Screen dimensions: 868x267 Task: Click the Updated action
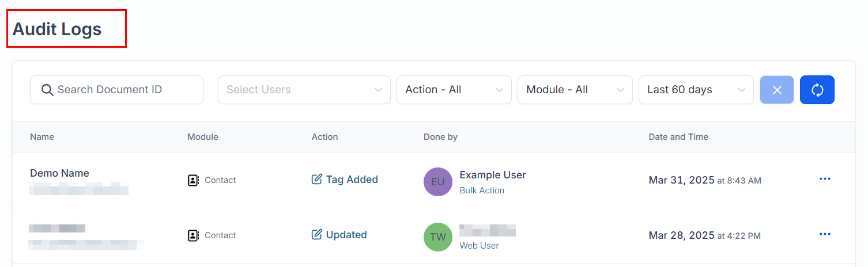click(346, 235)
